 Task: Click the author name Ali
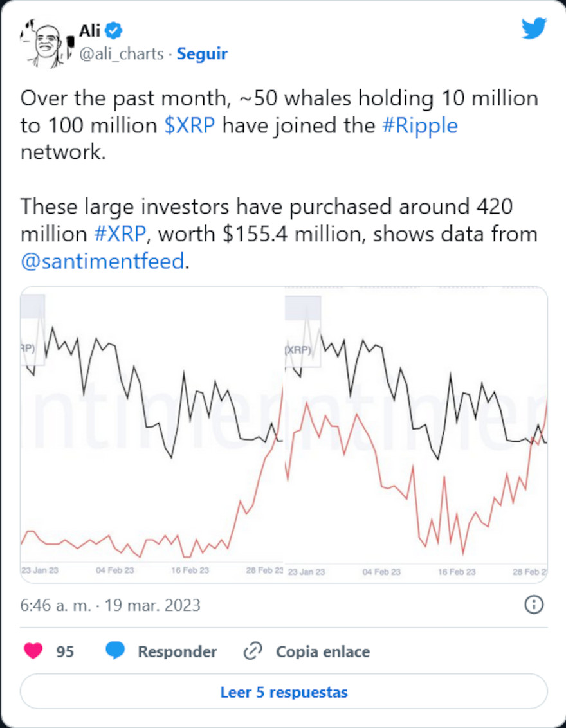click(89, 30)
